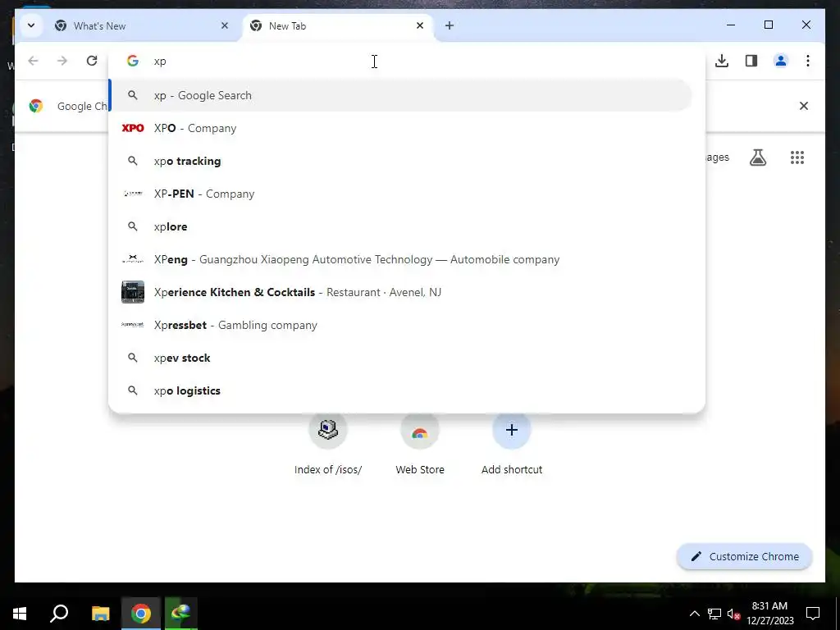
Task: Switch to the What's New tab
Action: pyautogui.click(x=142, y=25)
